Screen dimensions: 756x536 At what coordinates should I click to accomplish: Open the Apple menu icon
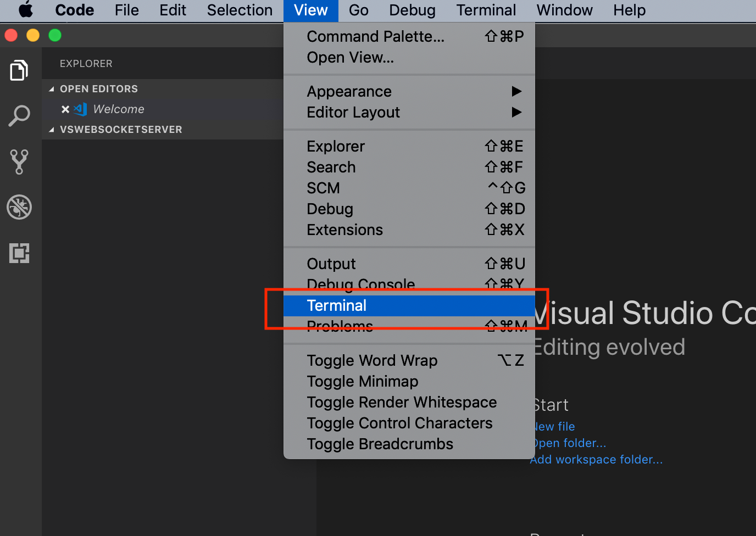(x=26, y=10)
